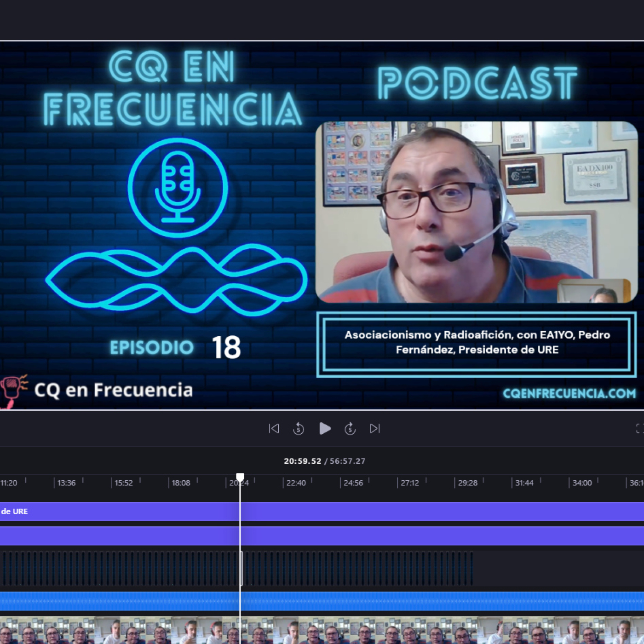Skip forward 5 seconds
This screenshot has width=644, height=644.
(350, 429)
